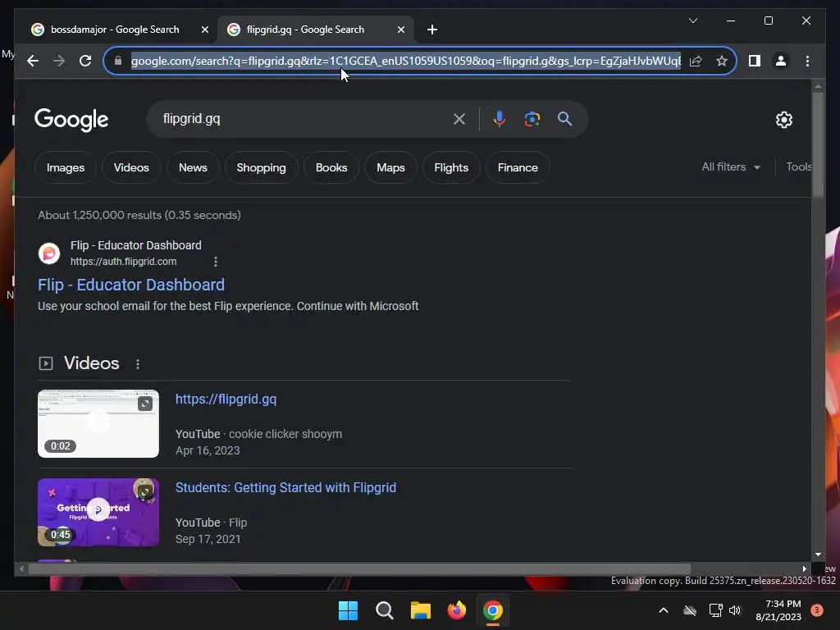Submit search with the magnifier icon
Screen dimensions: 840x630
click(564, 119)
